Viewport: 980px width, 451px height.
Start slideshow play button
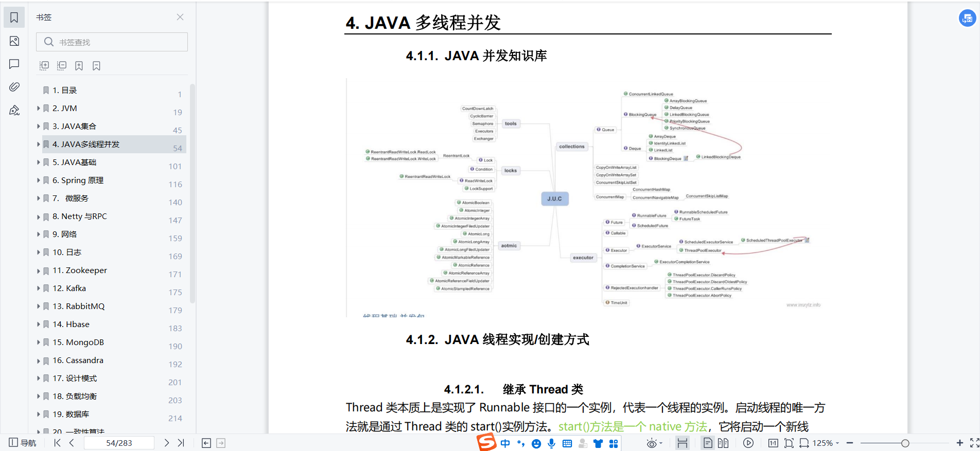point(748,443)
